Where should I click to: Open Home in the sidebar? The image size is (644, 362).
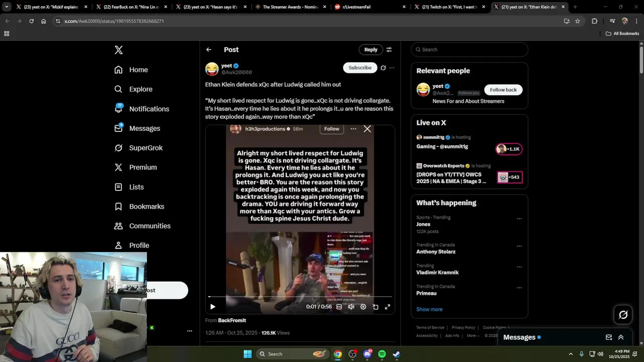[x=131, y=70]
